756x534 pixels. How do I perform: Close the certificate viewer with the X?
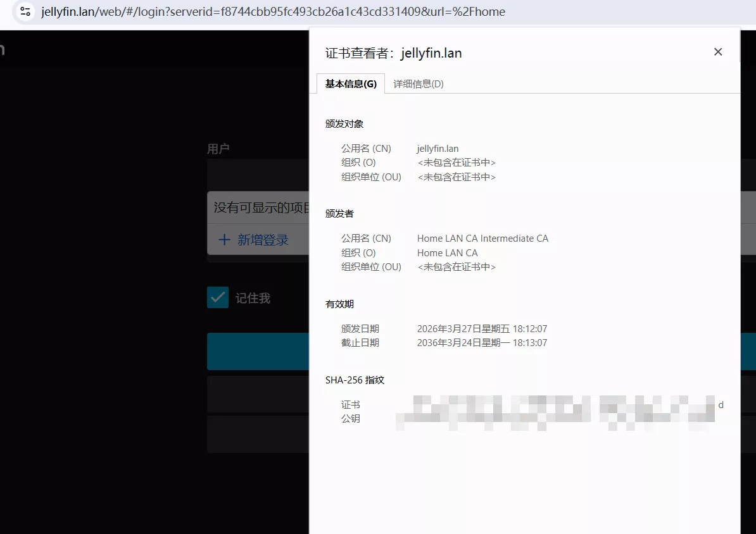[718, 51]
